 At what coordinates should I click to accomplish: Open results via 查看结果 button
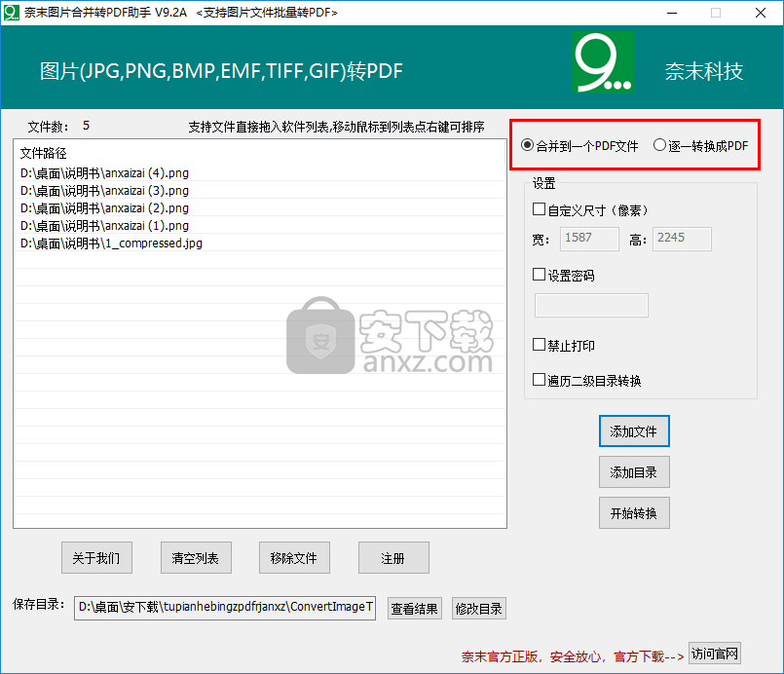tap(415, 609)
